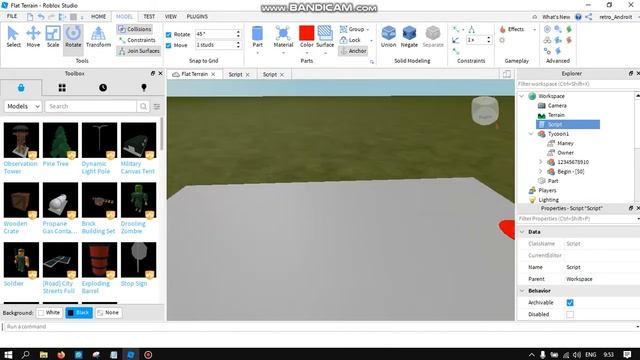The height and width of the screenshot is (360, 640).
Task: Set background to Black
Action: click(79, 313)
